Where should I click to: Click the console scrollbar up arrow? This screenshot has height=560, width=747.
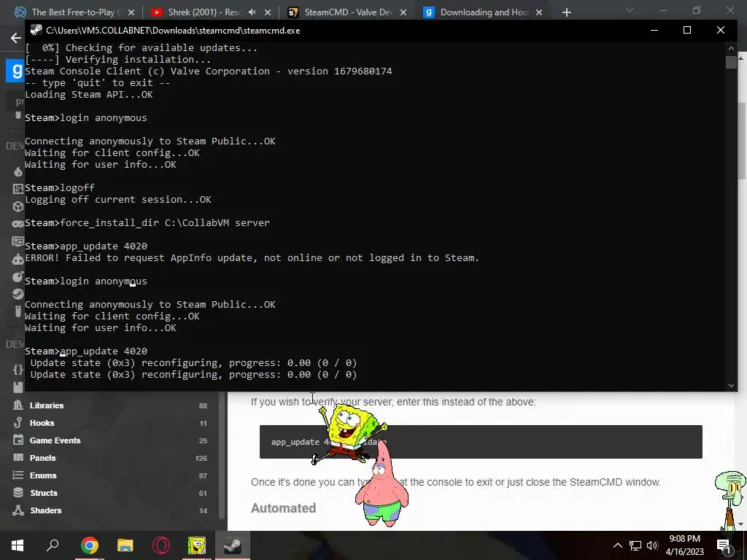[x=731, y=47]
